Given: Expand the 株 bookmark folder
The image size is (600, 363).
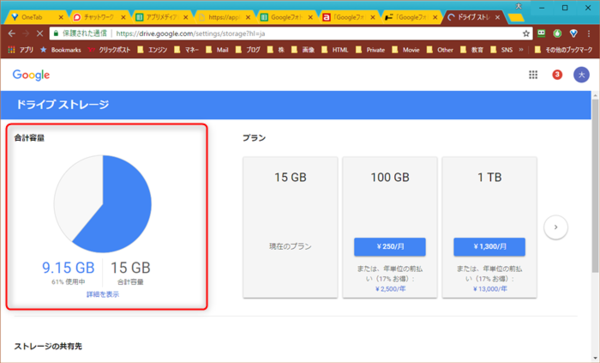Looking at the screenshot, I should click(x=276, y=50).
